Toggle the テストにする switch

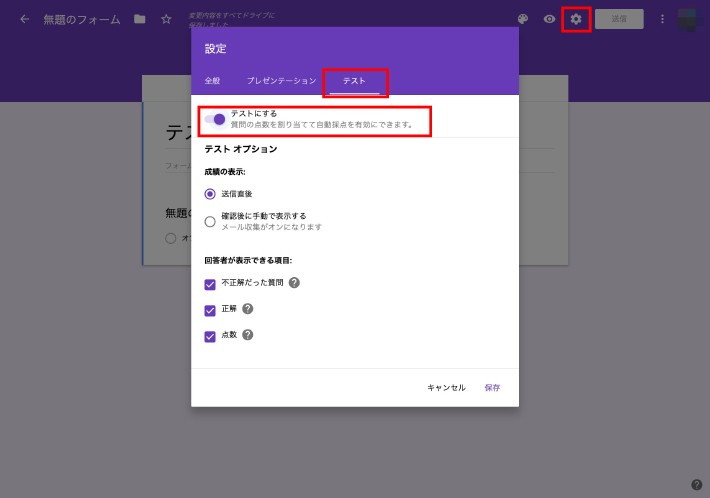215,119
